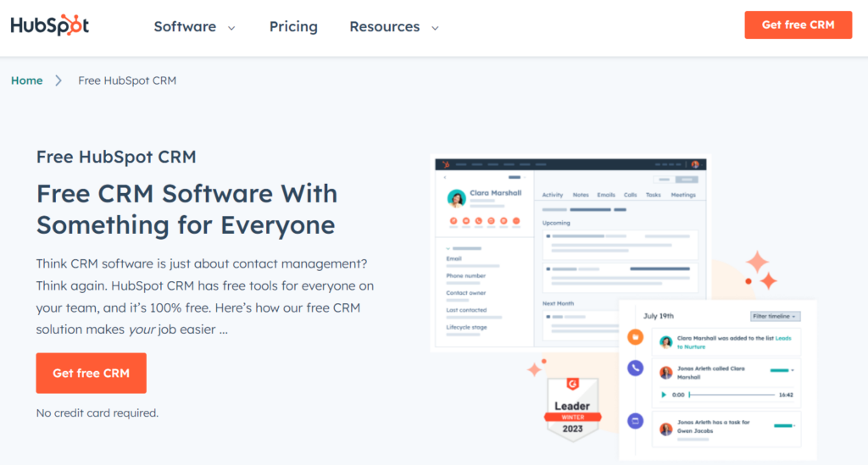Click the 16:42 call duration label
868x465 pixels.
point(786,395)
